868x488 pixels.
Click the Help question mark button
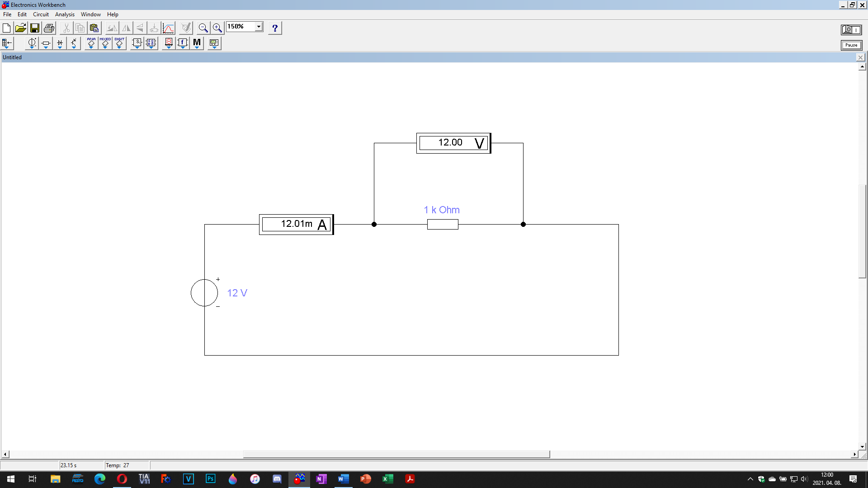[x=275, y=28]
